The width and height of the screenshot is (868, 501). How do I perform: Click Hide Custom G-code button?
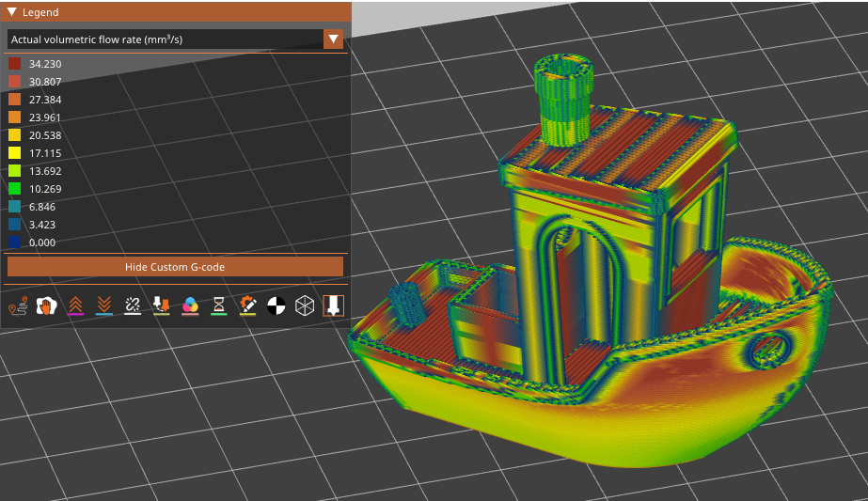tap(175, 267)
